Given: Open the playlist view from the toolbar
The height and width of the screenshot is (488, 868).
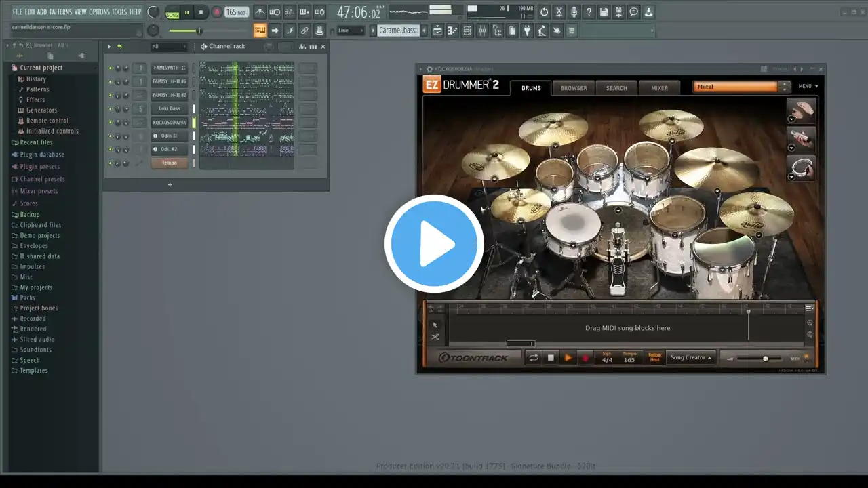Looking at the screenshot, I should [437, 30].
